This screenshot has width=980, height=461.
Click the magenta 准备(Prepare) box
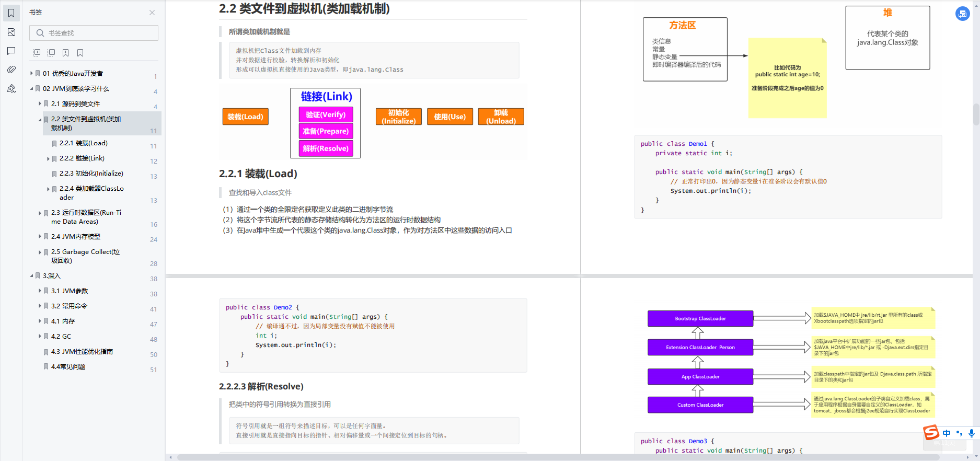(326, 131)
